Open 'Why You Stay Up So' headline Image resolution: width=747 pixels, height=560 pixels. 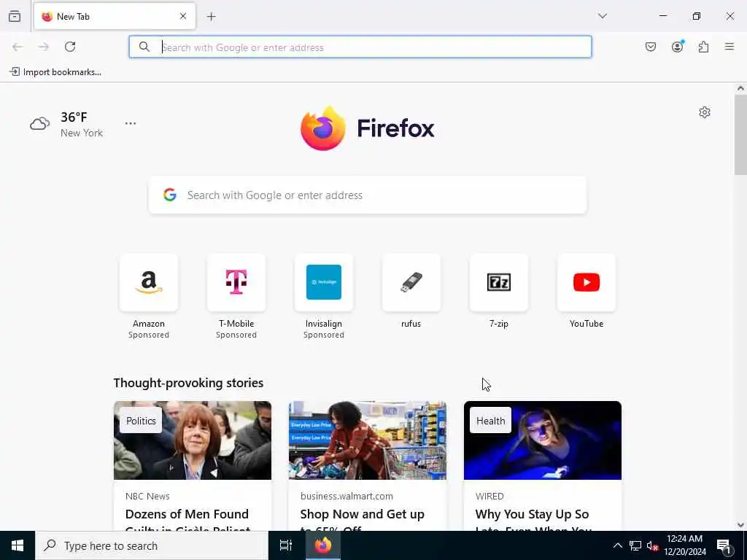click(x=532, y=514)
